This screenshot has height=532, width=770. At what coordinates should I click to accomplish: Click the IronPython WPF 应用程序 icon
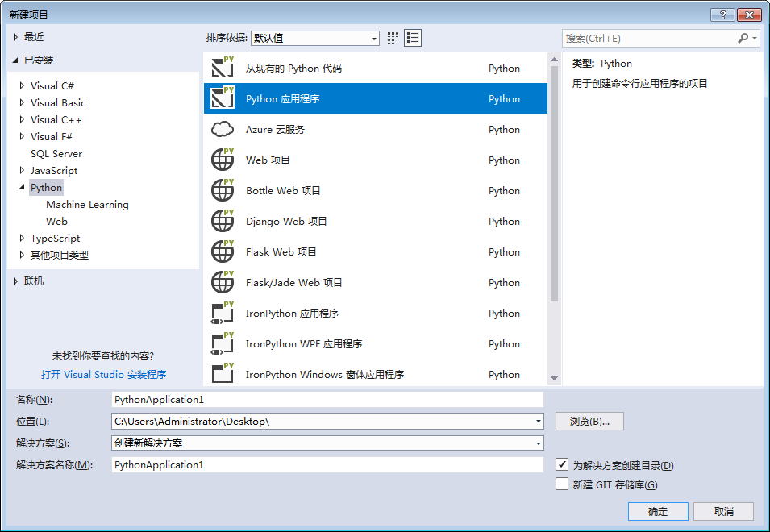click(x=223, y=343)
